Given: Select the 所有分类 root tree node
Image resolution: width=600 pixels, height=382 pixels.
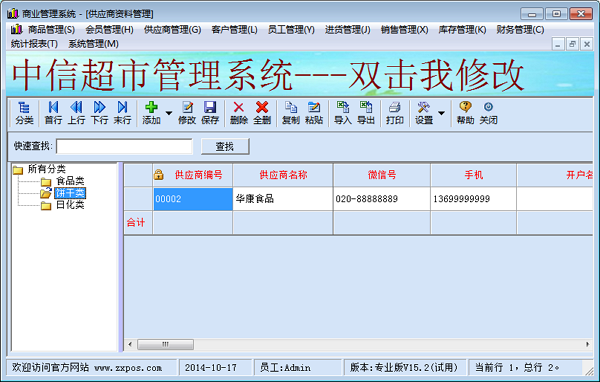Looking at the screenshot, I should coord(47,169).
